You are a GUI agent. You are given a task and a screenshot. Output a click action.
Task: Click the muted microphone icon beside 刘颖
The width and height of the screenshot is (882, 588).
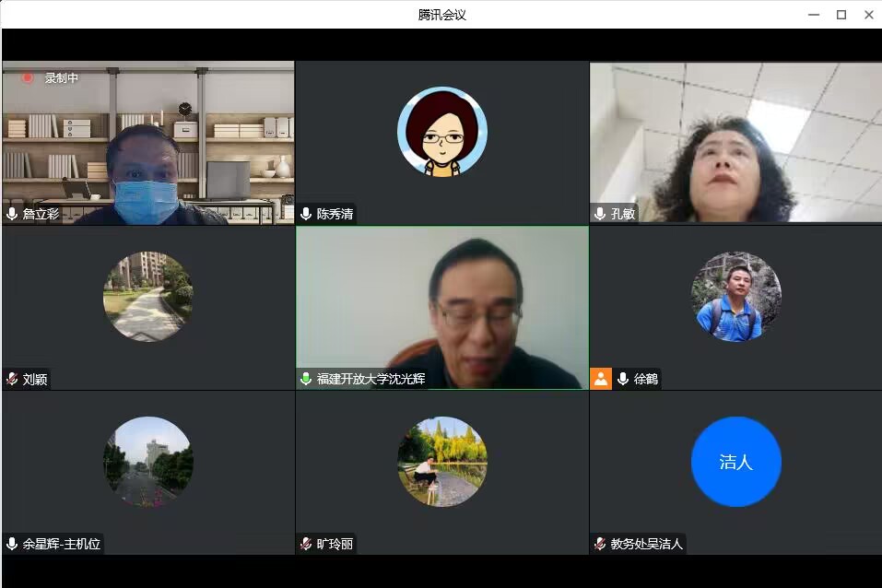(12, 379)
